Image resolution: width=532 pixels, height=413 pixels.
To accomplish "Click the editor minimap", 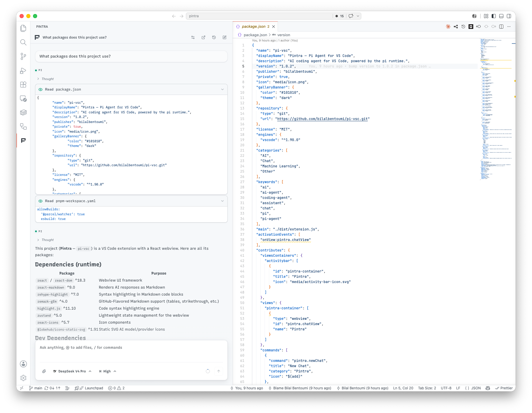I will (495, 109).
